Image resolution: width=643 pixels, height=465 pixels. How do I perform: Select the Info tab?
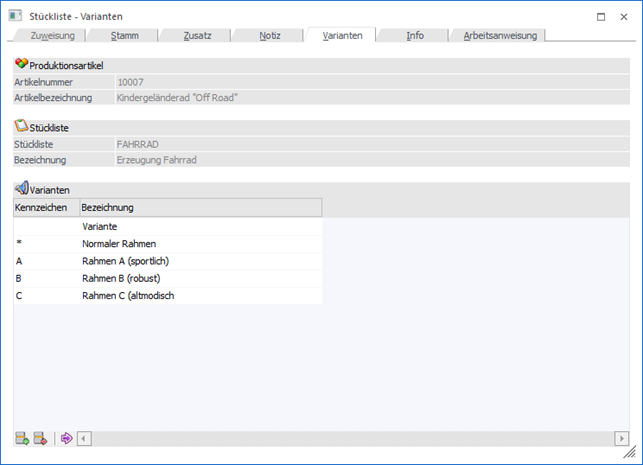(x=414, y=35)
